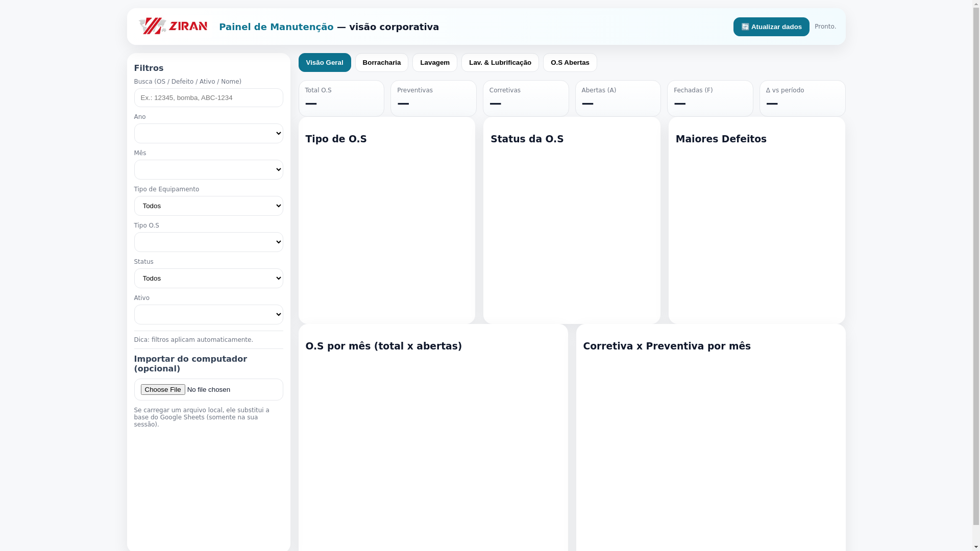980x551 pixels.
Task: Expand the Ano dropdown
Action: point(208,133)
